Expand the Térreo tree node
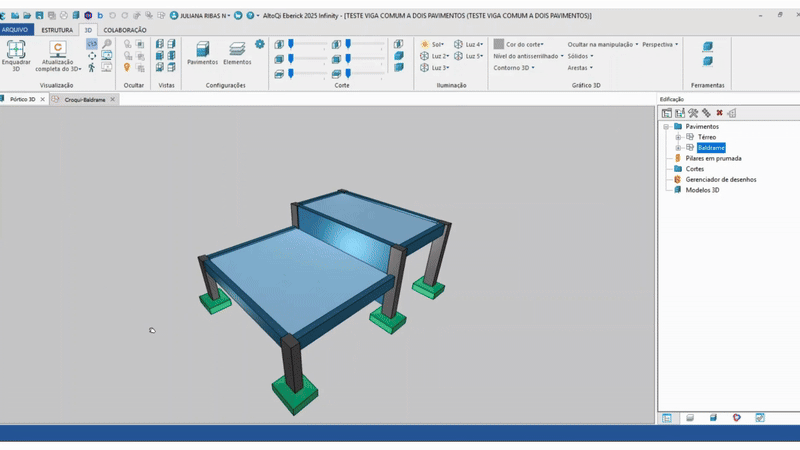 pyautogui.click(x=678, y=137)
